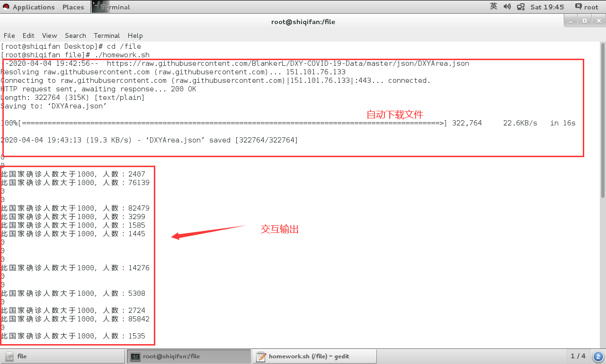
Task: Click output line with count 82479
Action: tap(75, 208)
